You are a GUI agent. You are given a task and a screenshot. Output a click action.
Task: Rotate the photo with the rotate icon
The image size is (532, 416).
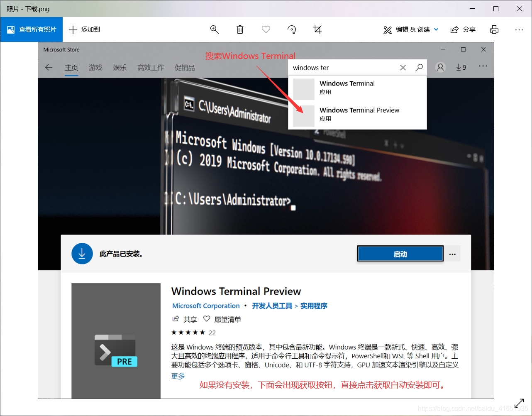pos(292,29)
